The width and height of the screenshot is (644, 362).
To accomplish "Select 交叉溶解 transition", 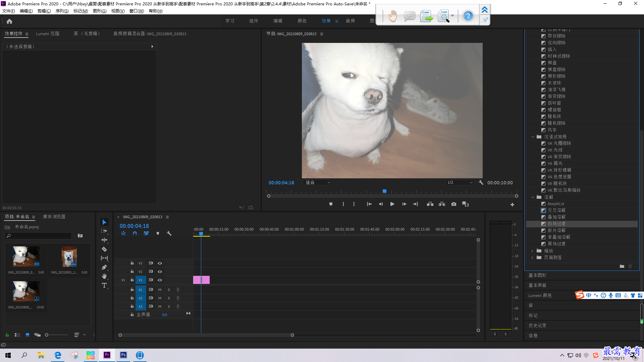I will point(556,210).
